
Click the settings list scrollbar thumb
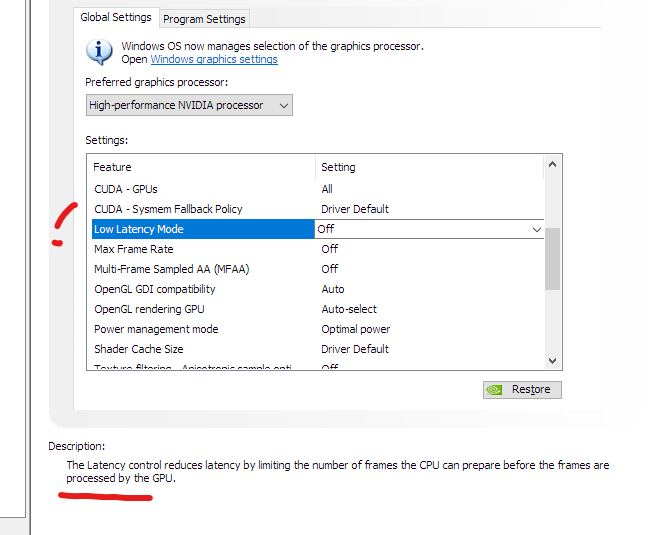[553, 259]
